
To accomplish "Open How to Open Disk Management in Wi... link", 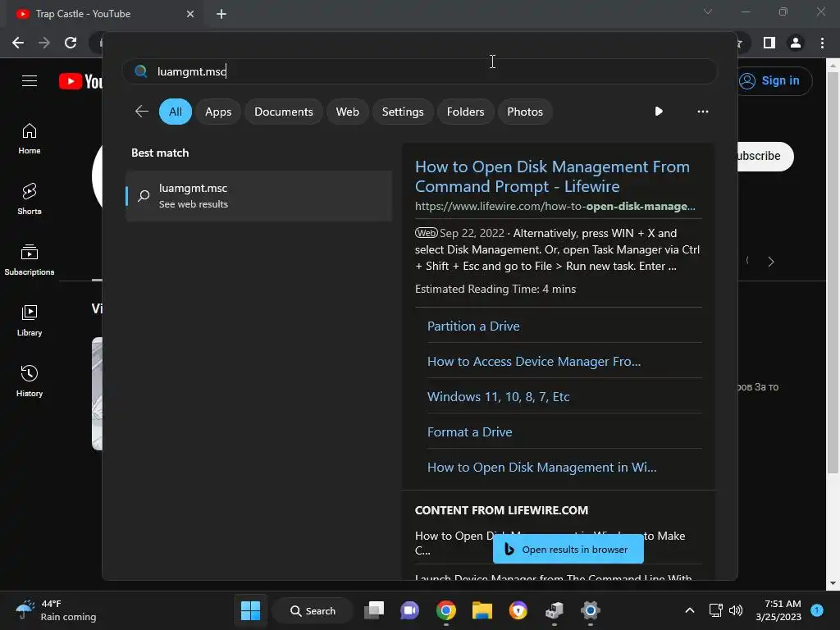I will tap(541, 468).
